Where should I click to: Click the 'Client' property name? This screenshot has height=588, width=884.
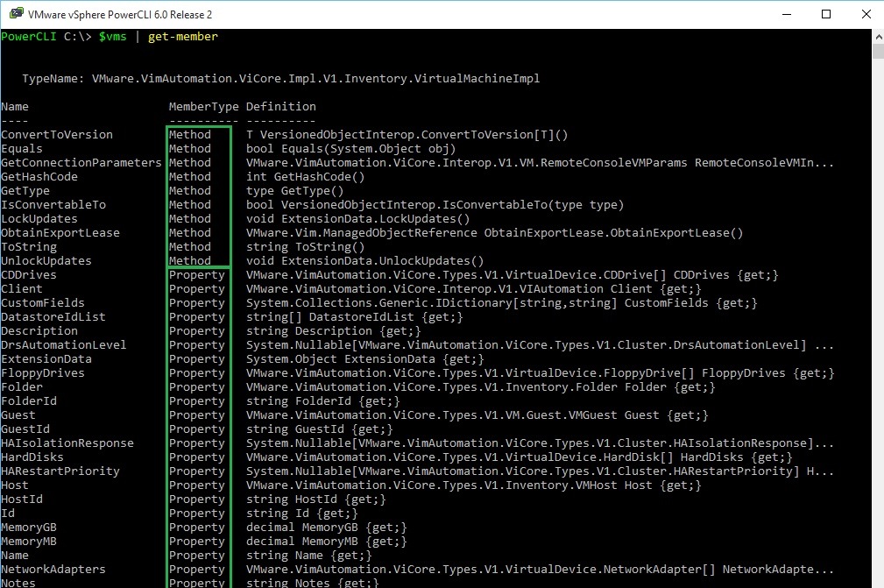pyautogui.click(x=22, y=288)
